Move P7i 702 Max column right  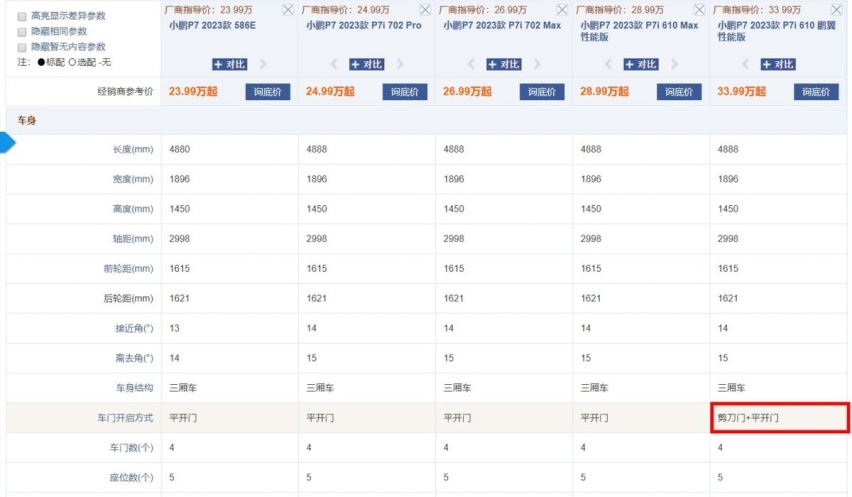[537, 64]
